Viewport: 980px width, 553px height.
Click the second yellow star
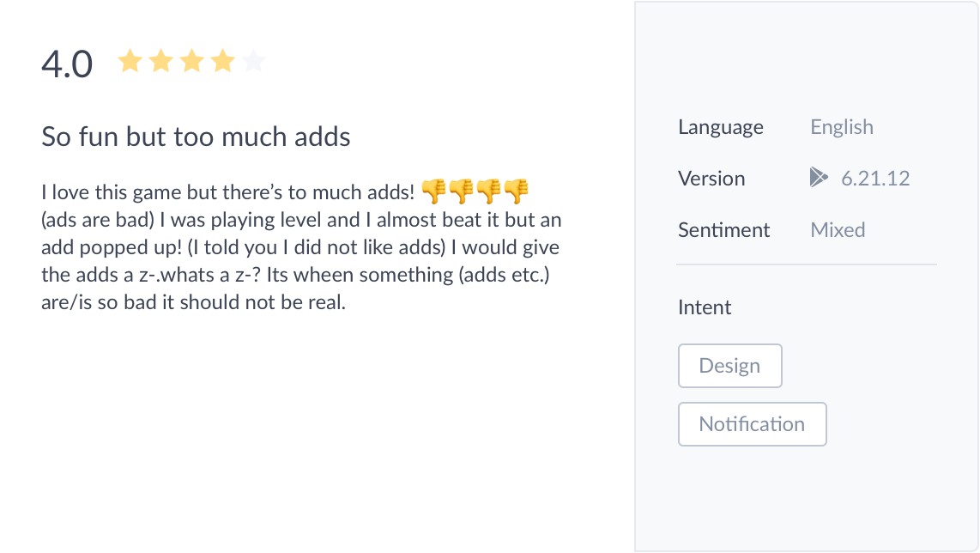[160, 62]
